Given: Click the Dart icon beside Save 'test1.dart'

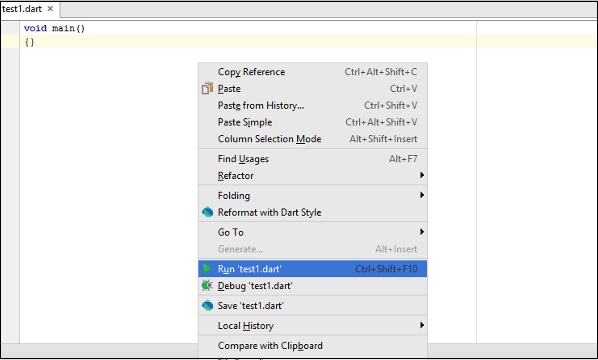Looking at the screenshot, I should [207, 305].
